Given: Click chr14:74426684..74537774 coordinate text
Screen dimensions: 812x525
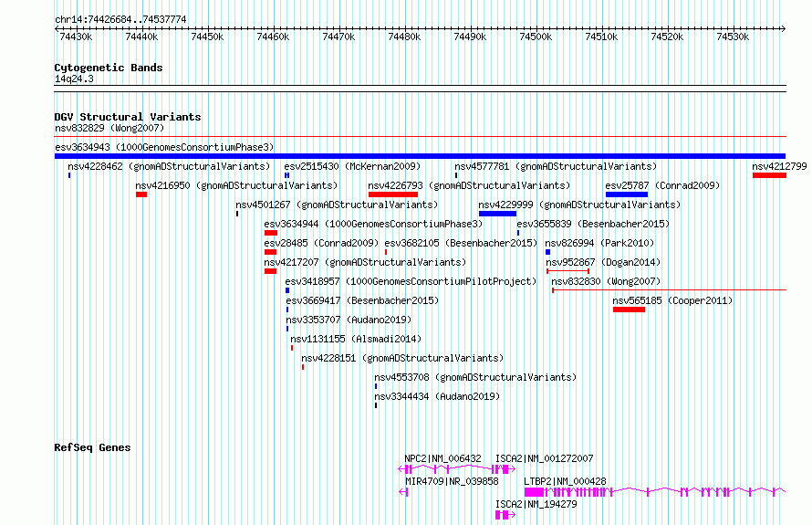Looking at the screenshot, I should tap(120, 20).
